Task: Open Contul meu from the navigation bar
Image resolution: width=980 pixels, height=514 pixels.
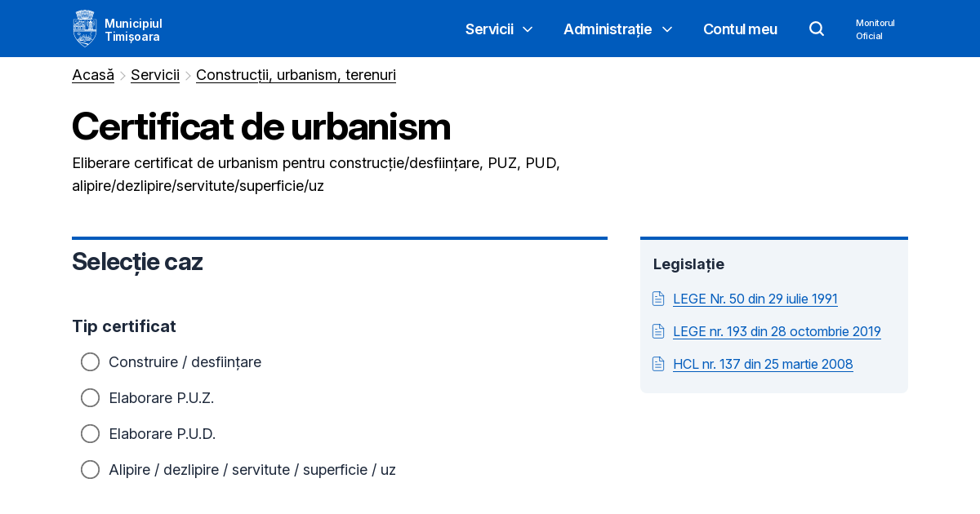Action: 740,29
